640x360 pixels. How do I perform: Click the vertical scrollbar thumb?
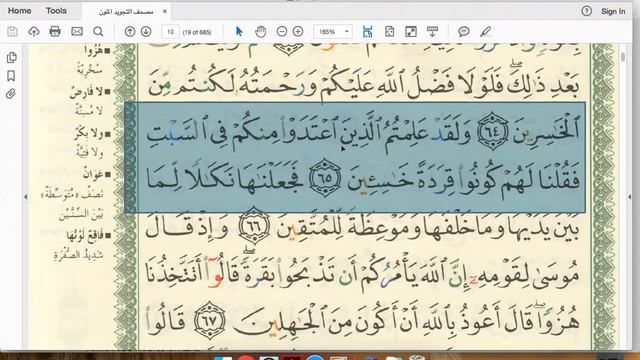pyautogui.click(x=623, y=57)
